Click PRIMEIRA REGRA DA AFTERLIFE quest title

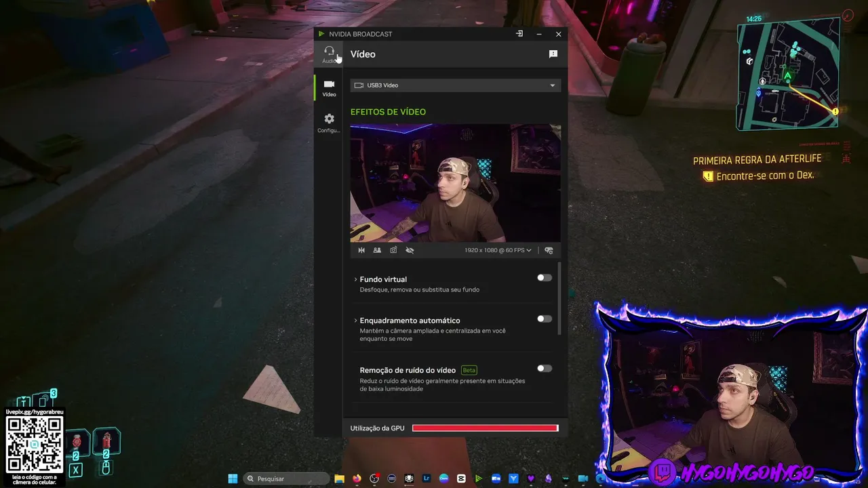click(x=757, y=159)
